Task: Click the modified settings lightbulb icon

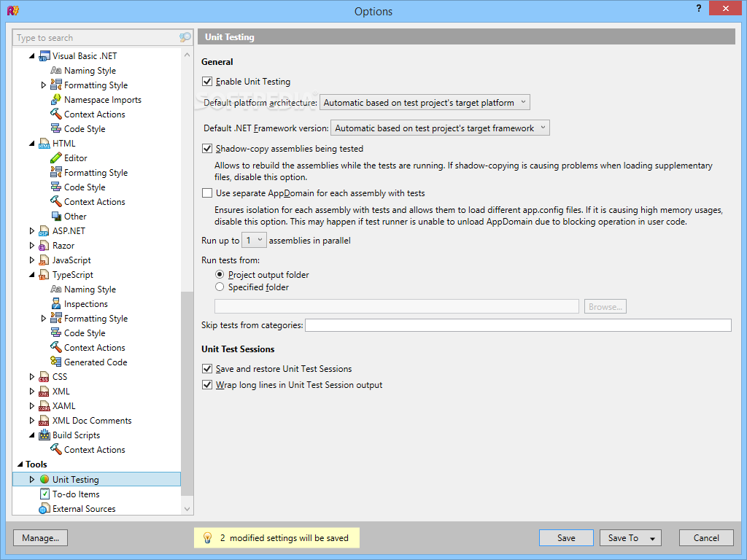Action: [x=207, y=538]
